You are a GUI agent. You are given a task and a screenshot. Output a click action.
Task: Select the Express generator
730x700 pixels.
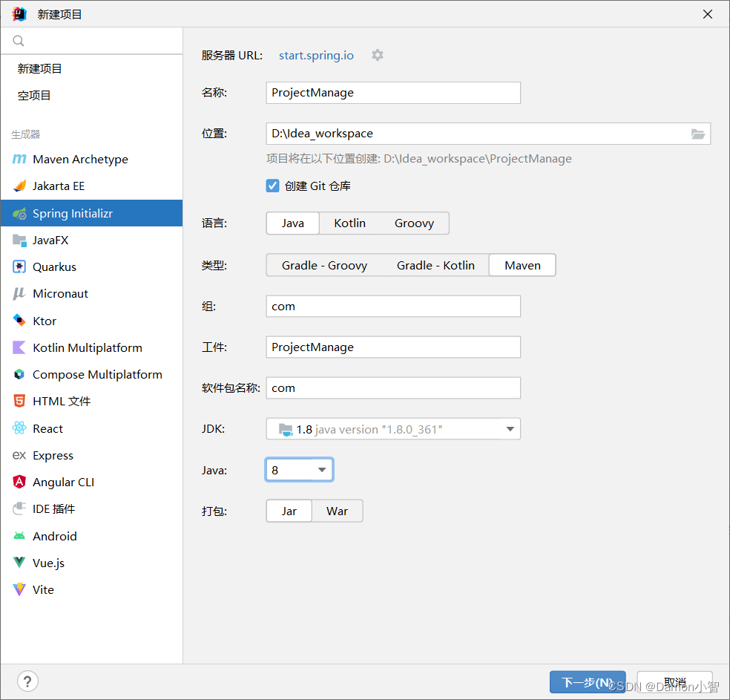[x=53, y=455]
